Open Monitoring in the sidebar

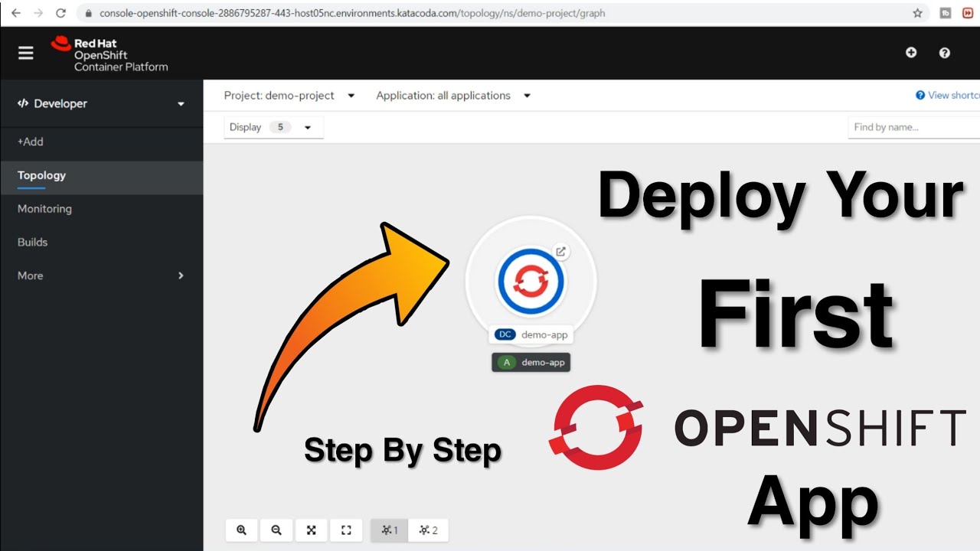[101, 209]
